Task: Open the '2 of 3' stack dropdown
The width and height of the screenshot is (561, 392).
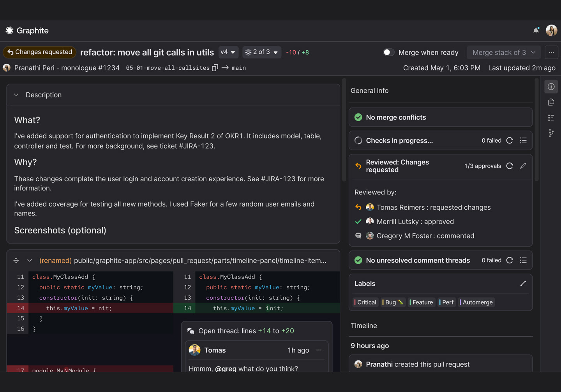Action: [261, 52]
